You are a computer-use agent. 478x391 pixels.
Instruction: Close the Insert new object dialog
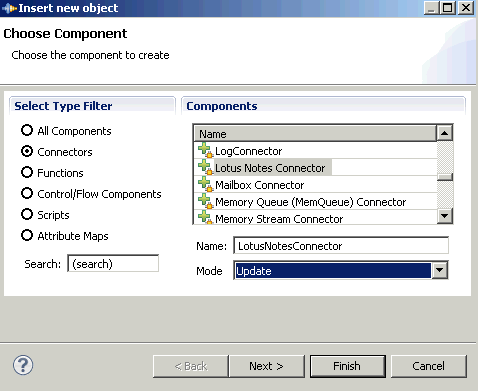coord(466,8)
